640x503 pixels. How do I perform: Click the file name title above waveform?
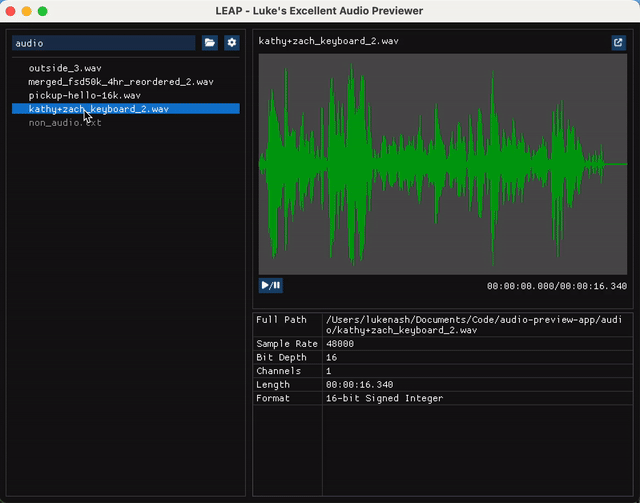tap(329, 41)
